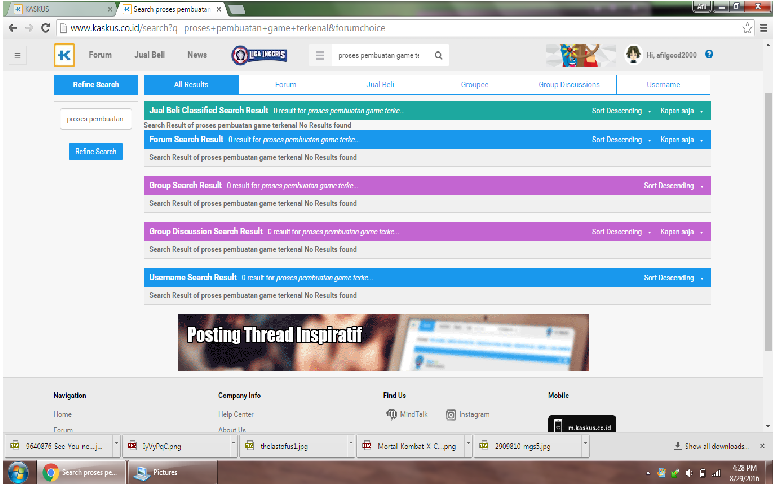Expand Kapan saja in Jual Beli Classified header
776x484 pixels.
[681, 111]
